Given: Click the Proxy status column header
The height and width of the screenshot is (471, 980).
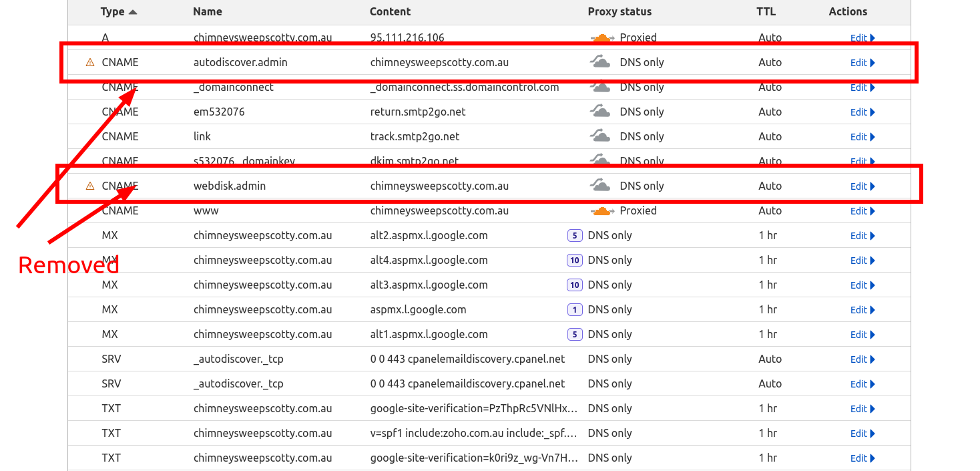Looking at the screenshot, I should coord(620,11).
